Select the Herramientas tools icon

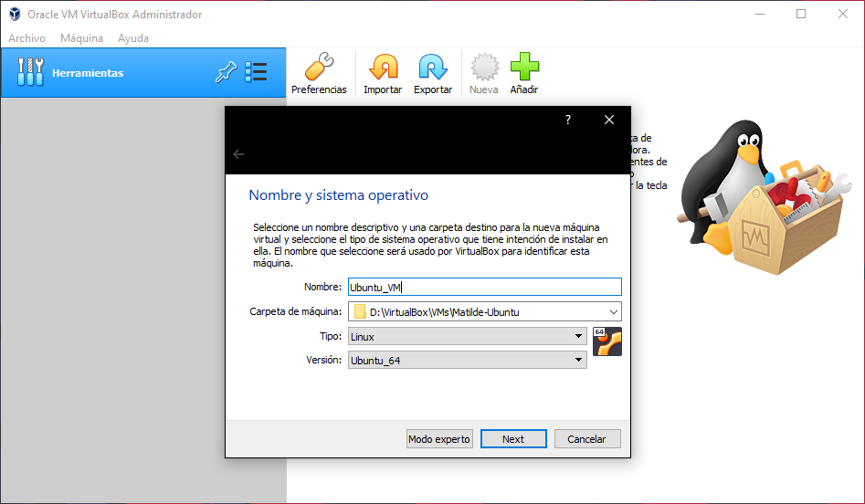pyautogui.click(x=30, y=72)
